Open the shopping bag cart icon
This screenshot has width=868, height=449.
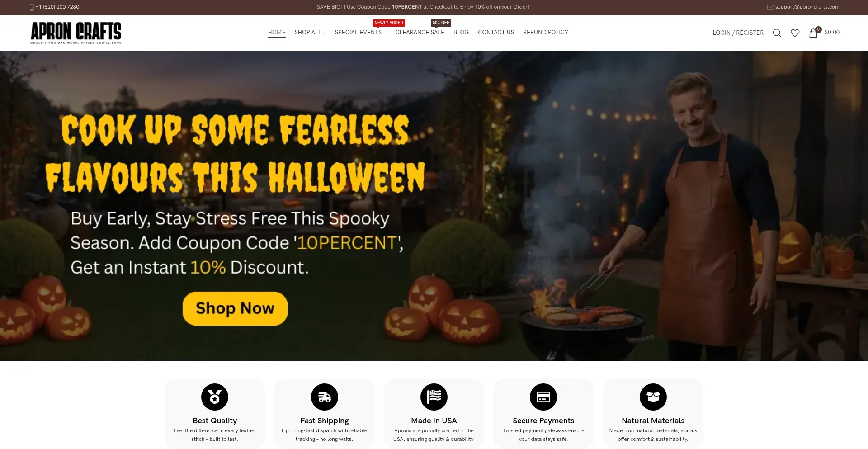813,33
